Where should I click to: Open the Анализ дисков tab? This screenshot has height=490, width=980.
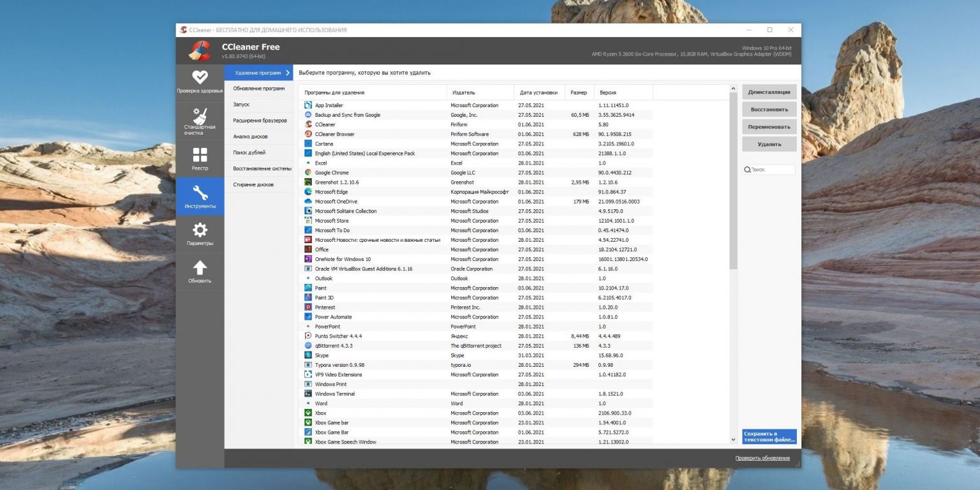click(258, 136)
